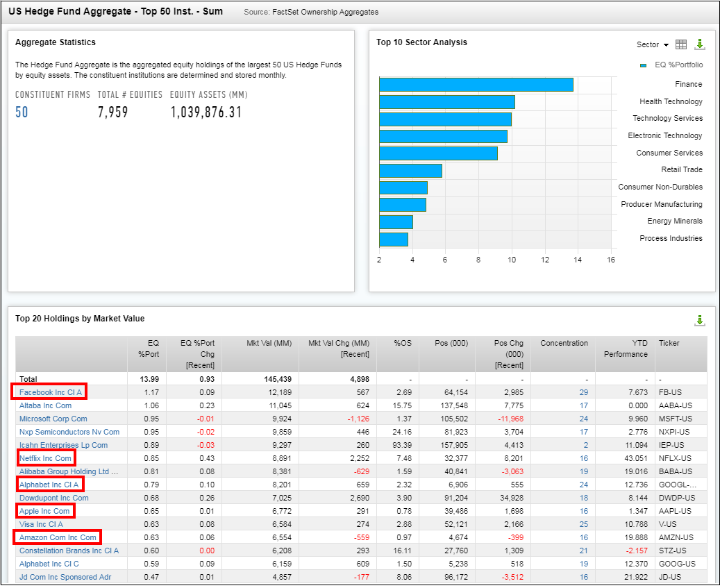
Task: Click the Amazon Com Inc Com link
Action: click(x=58, y=537)
